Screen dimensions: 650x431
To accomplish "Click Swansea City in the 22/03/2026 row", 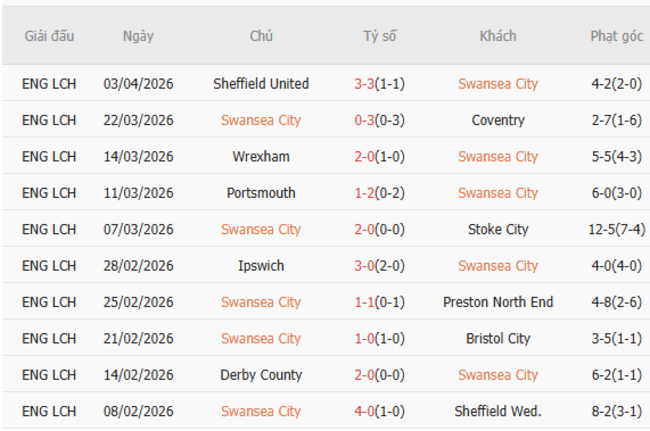I will click(x=261, y=120).
